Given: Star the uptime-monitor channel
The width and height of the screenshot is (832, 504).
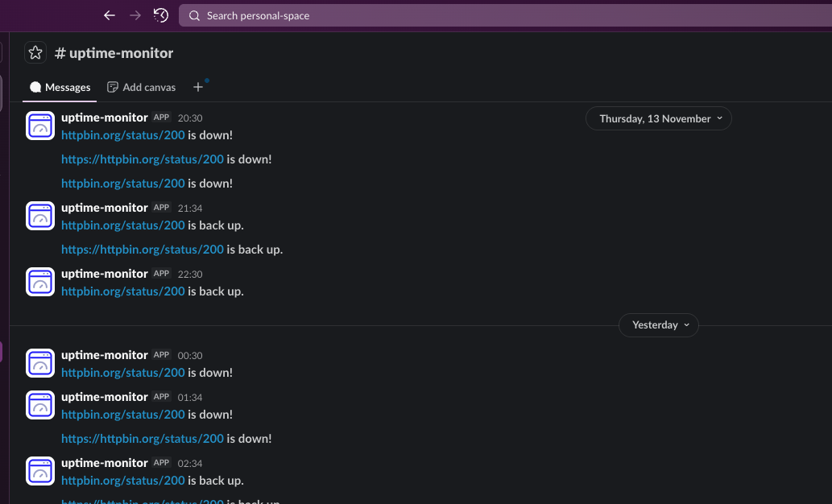Looking at the screenshot, I should click(35, 52).
